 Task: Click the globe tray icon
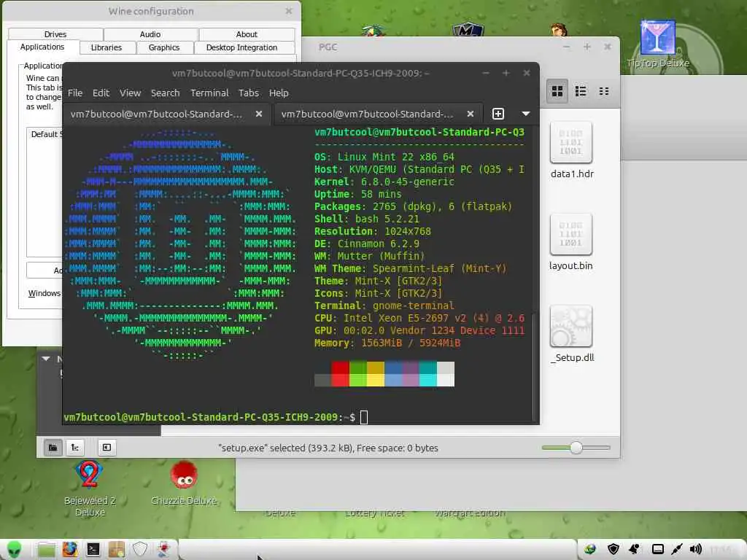click(590, 549)
